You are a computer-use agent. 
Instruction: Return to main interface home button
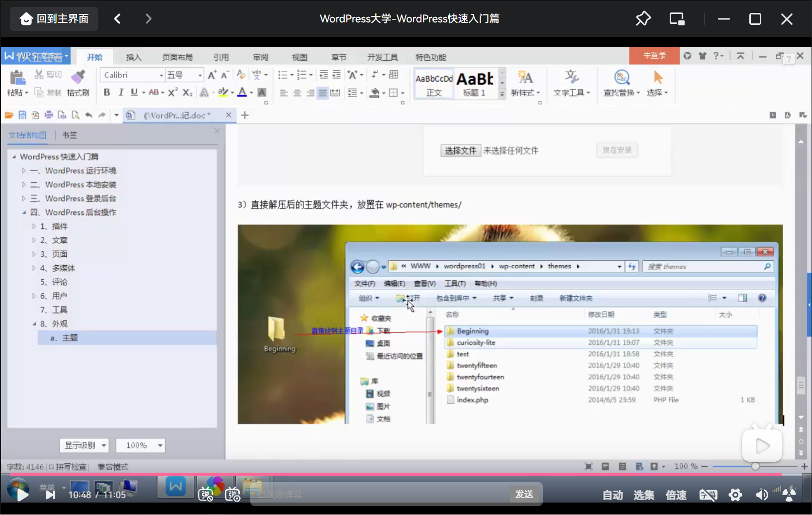54,19
